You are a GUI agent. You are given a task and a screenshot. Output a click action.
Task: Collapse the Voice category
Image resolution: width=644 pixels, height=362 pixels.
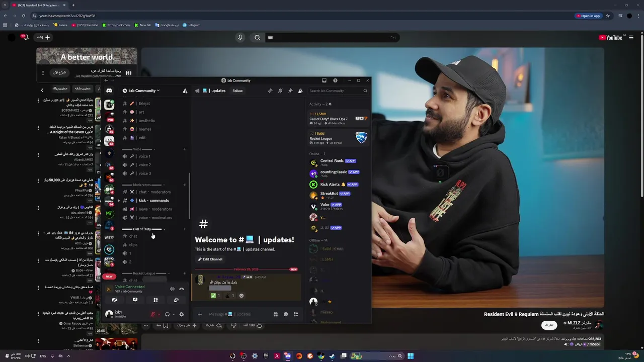[x=137, y=149]
